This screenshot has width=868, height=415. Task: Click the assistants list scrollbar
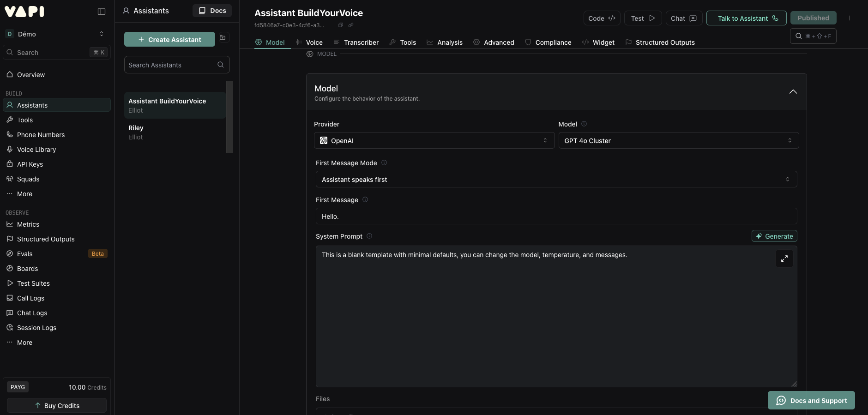(229, 117)
